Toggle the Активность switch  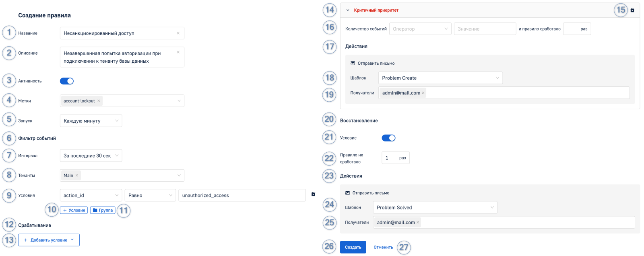(x=67, y=81)
